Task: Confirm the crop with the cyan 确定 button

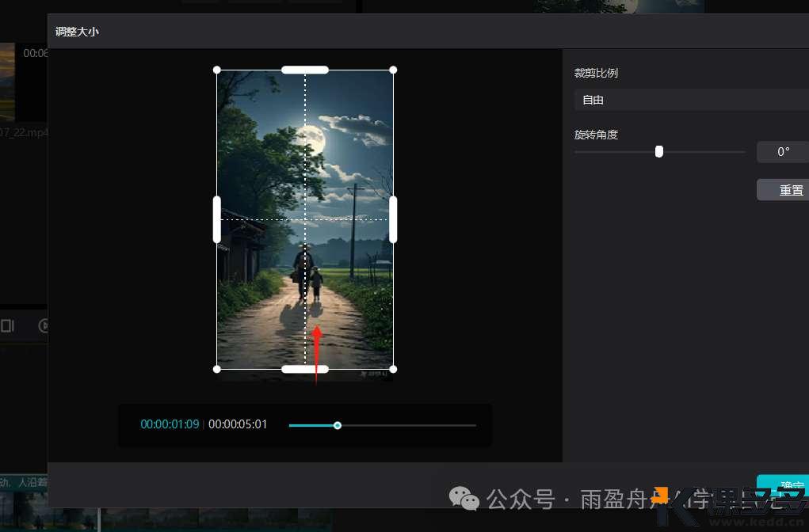Action: pyautogui.click(x=783, y=485)
